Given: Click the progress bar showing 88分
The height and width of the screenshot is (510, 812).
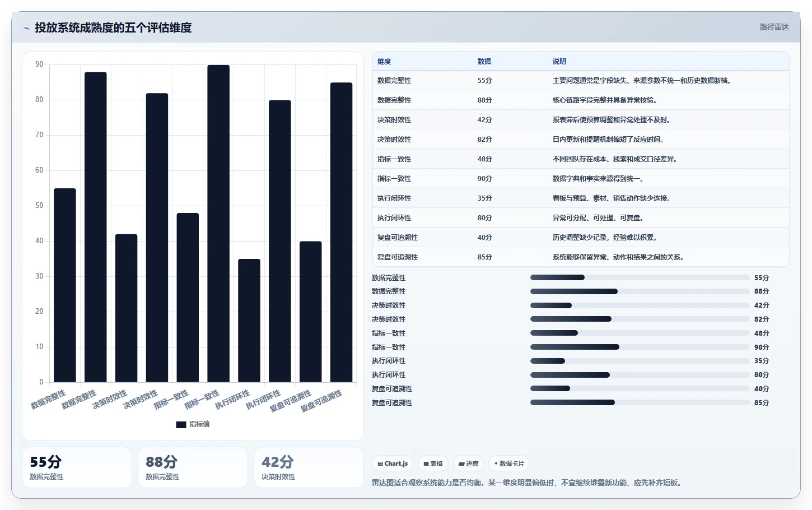Looking at the screenshot, I should pyautogui.click(x=640, y=291).
